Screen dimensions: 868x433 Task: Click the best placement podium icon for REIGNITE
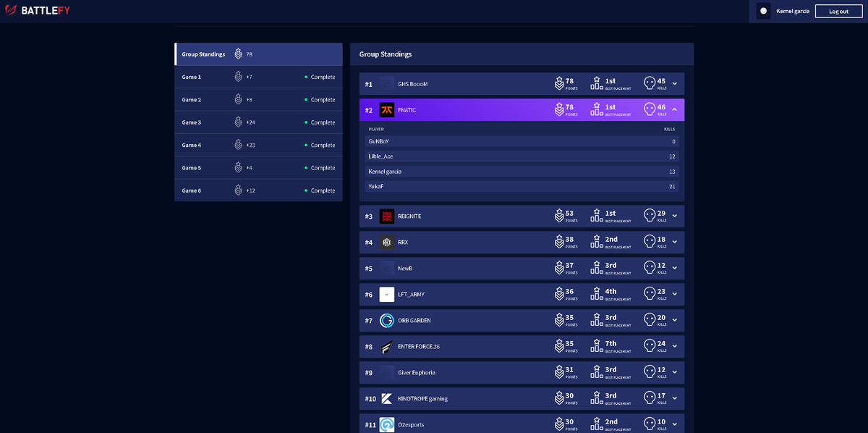pos(597,216)
